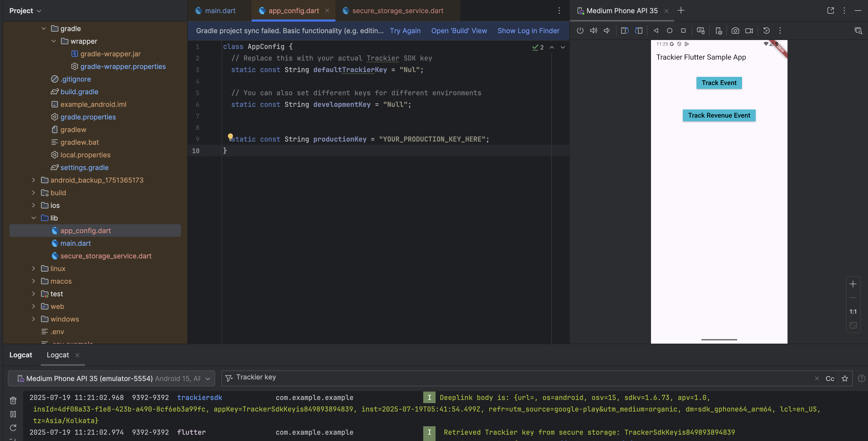Open the .env file in project tree

click(x=57, y=332)
